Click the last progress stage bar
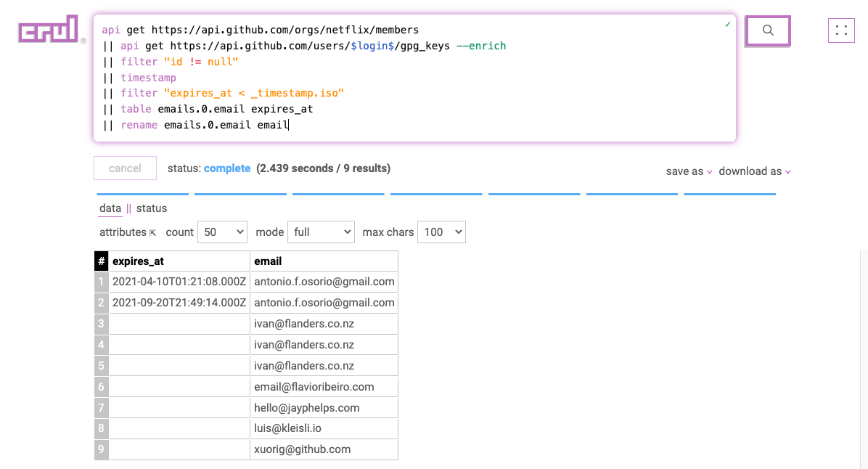This screenshot has height=469, width=868. 729,195
